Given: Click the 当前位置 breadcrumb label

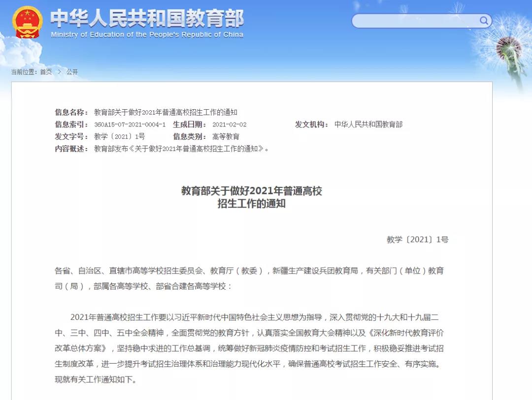Looking at the screenshot, I should click(x=24, y=72).
